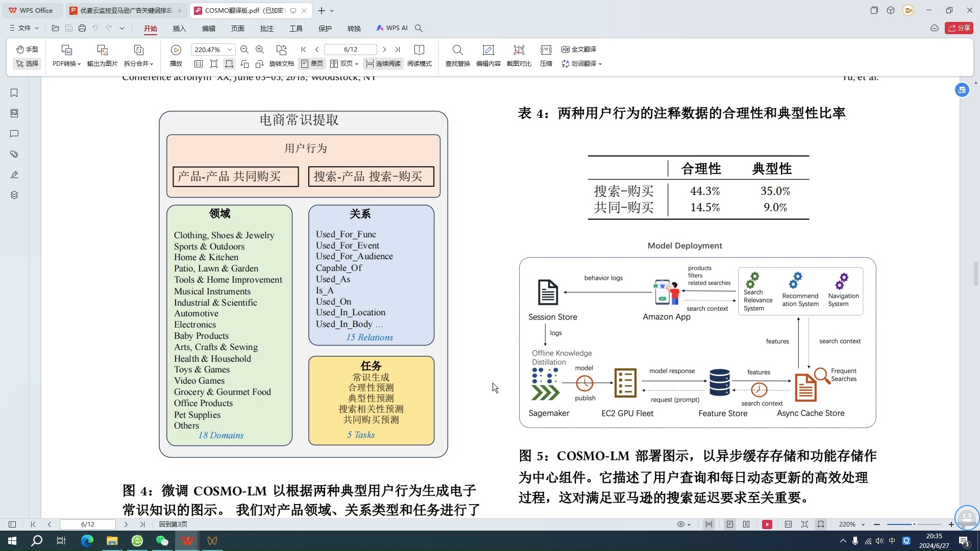Click the 压缩 (compress PDF) icon
The image size is (980, 551).
[545, 56]
